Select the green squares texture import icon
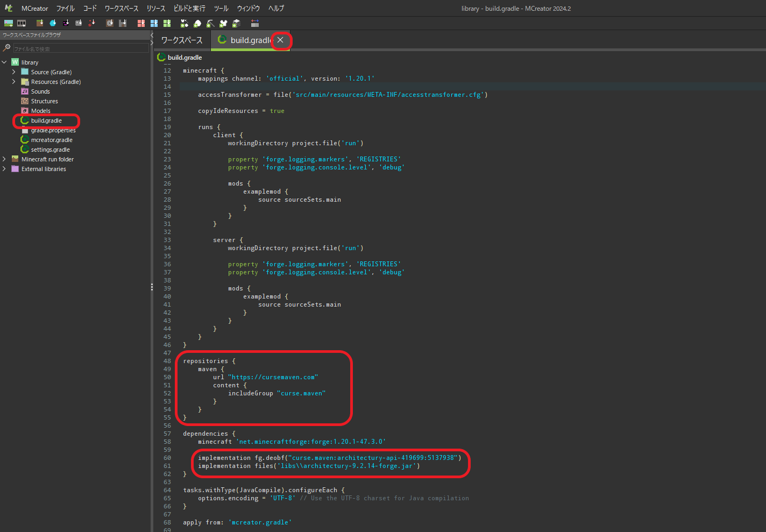 (x=168, y=23)
